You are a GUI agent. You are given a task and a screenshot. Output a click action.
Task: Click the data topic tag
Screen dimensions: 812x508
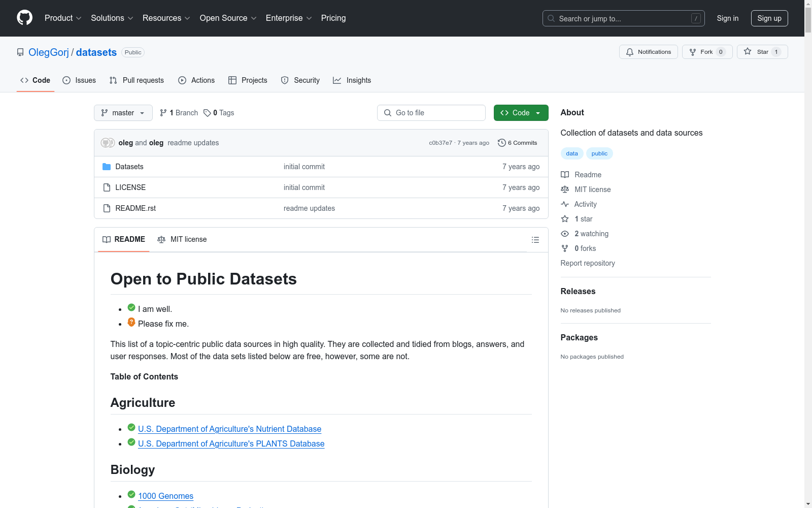point(572,153)
